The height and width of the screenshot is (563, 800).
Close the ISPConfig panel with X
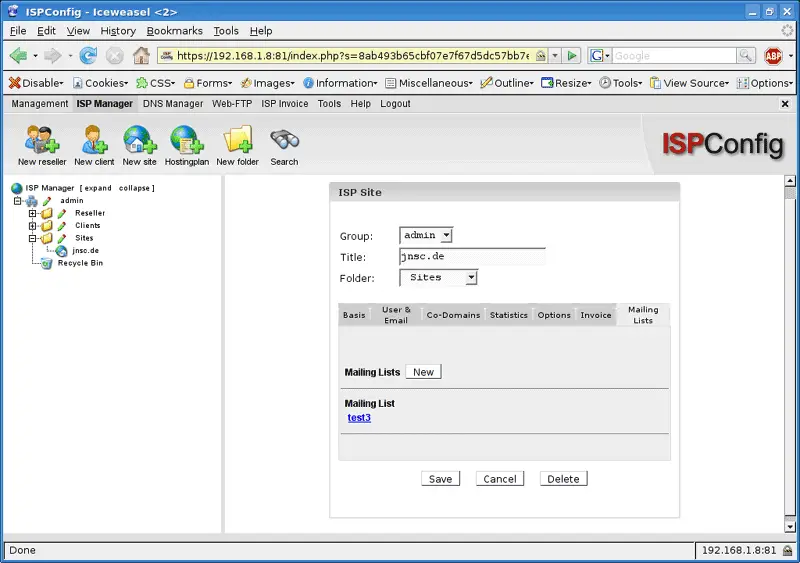[x=785, y=104]
